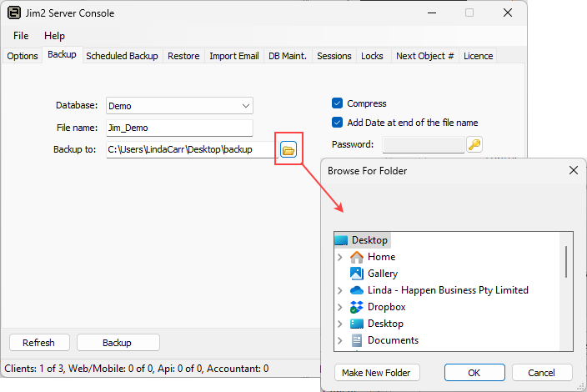Confirm with OK in Browse For Folder
The image size is (587, 392).
pyautogui.click(x=474, y=373)
